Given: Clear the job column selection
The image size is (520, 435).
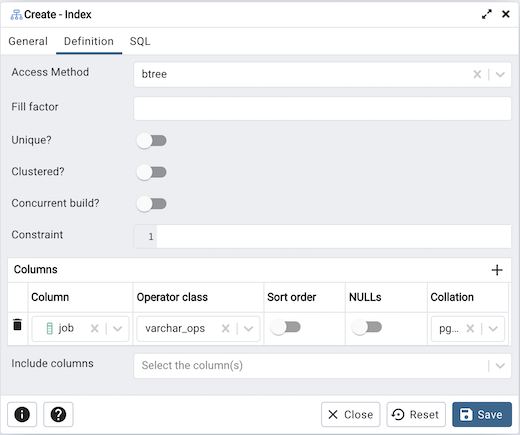Looking at the screenshot, I should [94, 329].
